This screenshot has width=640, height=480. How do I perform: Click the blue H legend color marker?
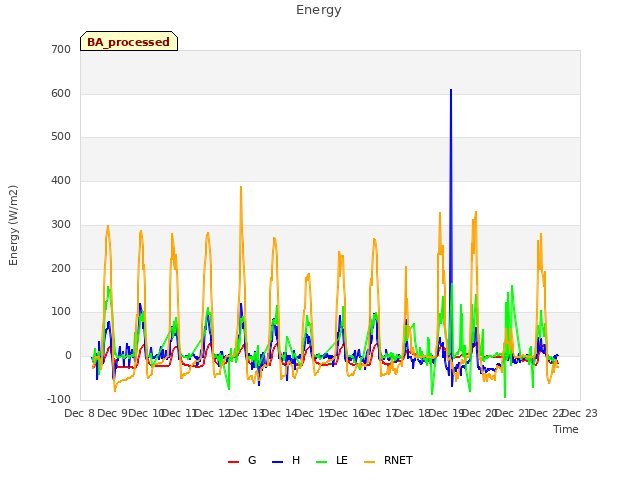277,462
